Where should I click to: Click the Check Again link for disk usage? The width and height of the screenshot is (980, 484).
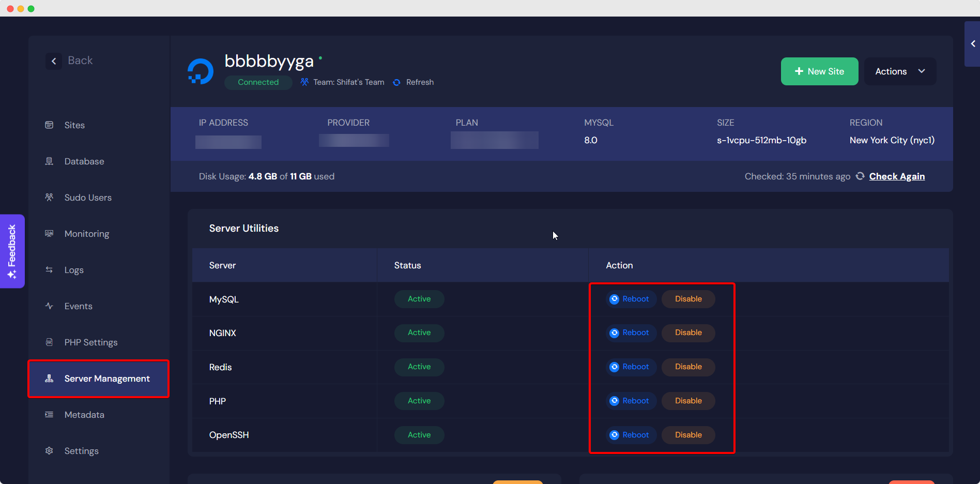[897, 176]
